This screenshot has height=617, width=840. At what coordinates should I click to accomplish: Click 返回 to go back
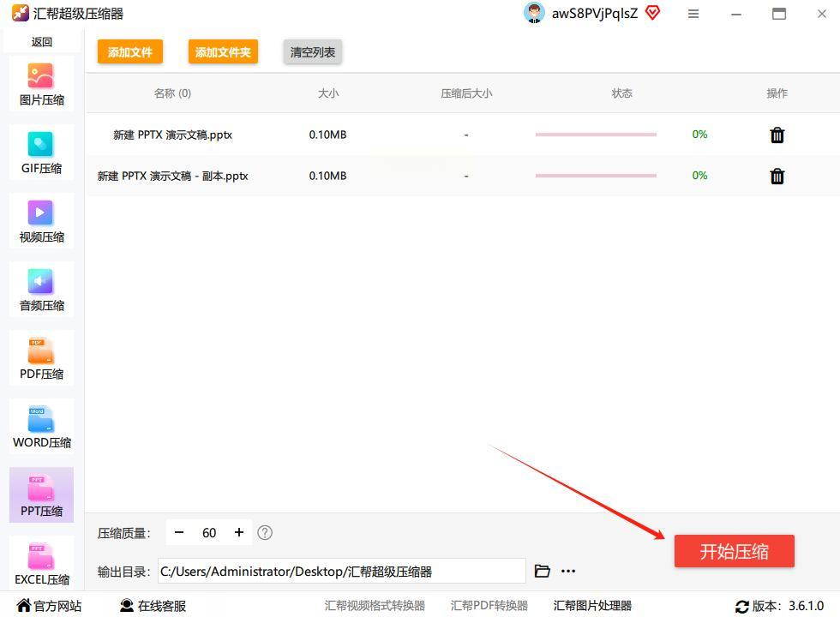pyautogui.click(x=41, y=42)
